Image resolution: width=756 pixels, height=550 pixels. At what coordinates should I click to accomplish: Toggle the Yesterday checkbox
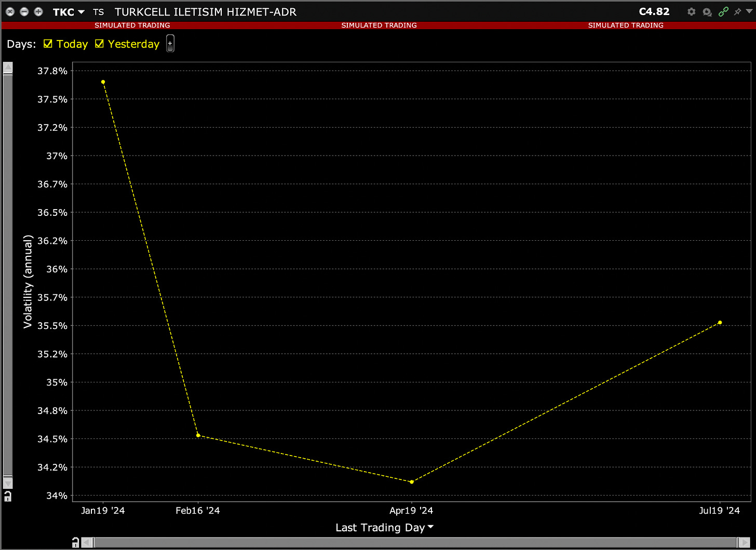coord(99,44)
